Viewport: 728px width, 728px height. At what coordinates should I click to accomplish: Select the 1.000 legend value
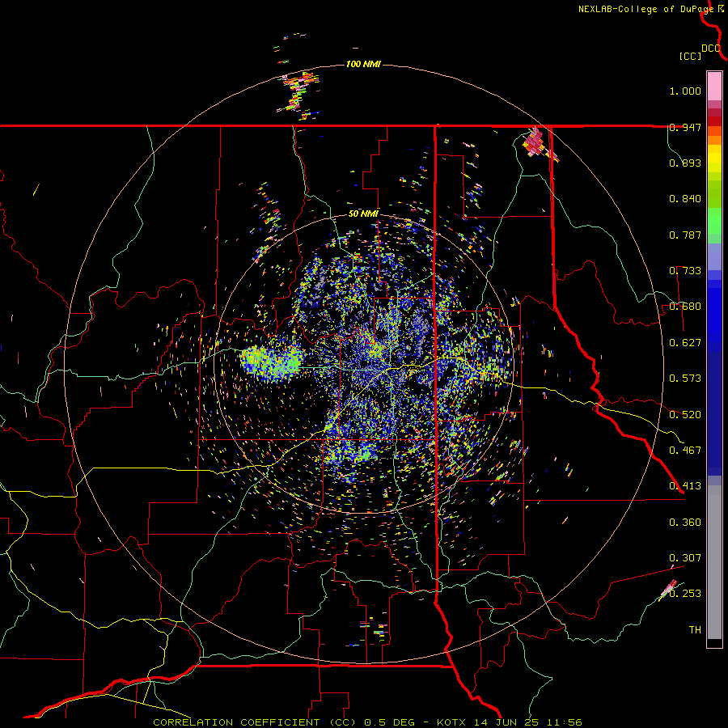click(685, 91)
